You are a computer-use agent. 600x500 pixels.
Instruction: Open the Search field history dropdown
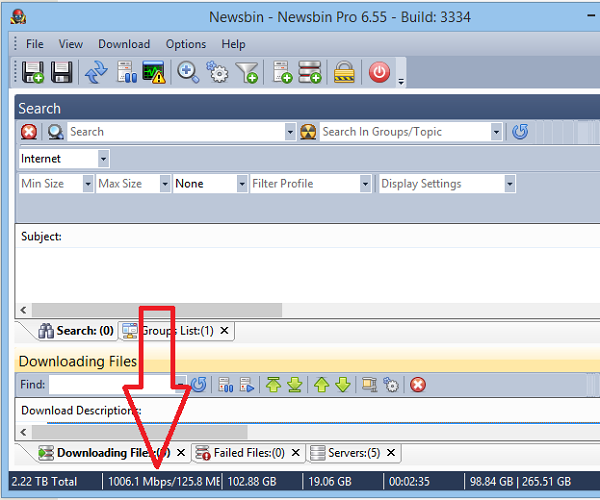click(x=290, y=132)
